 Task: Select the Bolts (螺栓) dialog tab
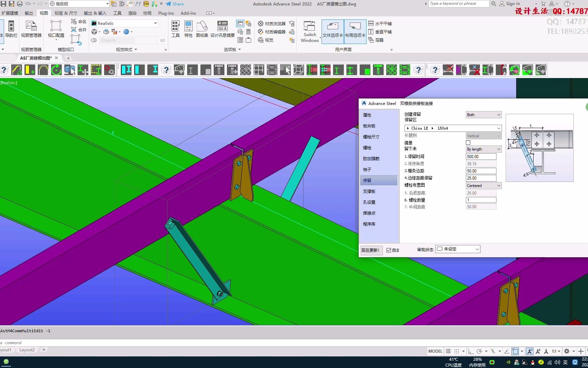pyautogui.click(x=379, y=148)
